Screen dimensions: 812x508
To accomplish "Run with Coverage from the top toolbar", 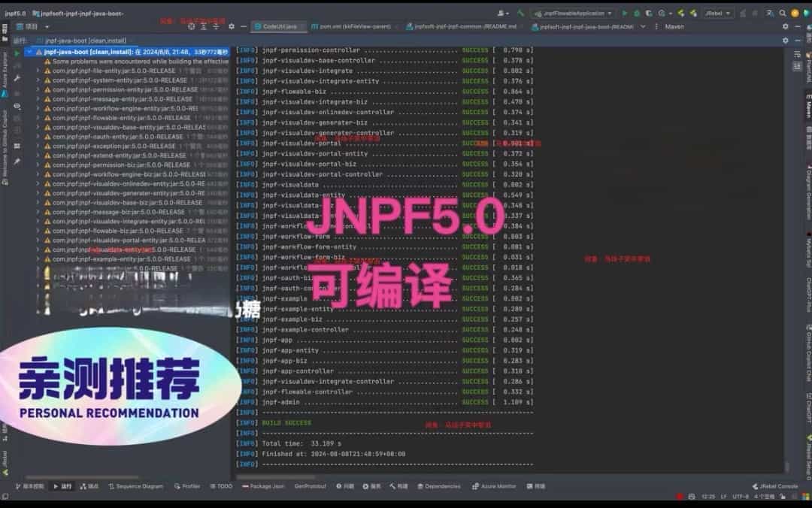I will (649, 13).
